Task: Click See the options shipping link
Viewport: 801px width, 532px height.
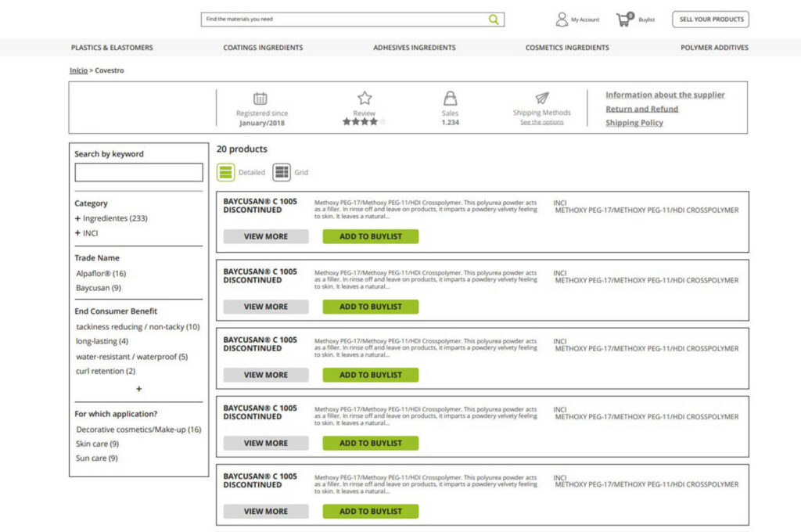Action: 541,122
